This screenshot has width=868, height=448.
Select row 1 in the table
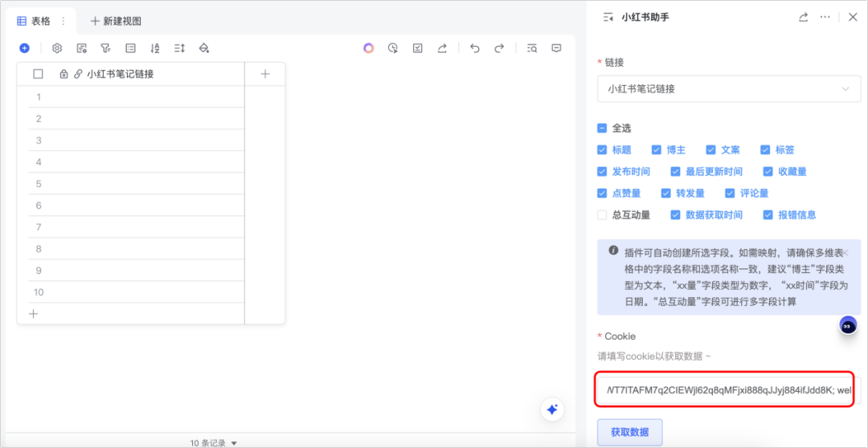click(x=39, y=97)
